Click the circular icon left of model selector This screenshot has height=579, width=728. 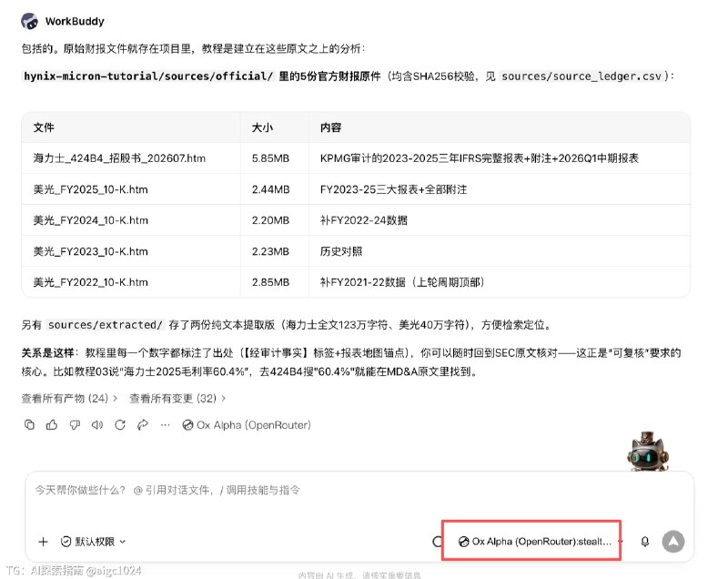(x=437, y=542)
